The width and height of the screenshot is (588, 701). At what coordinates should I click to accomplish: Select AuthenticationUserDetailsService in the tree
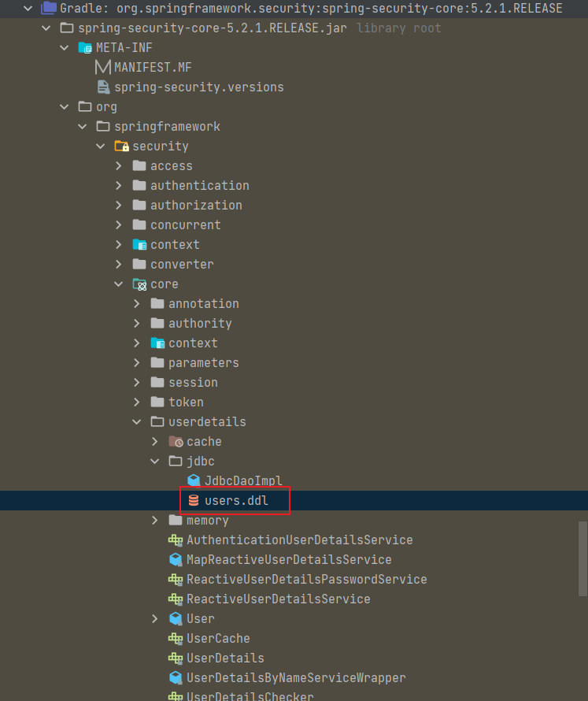pyautogui.click(x=299, y=540)
